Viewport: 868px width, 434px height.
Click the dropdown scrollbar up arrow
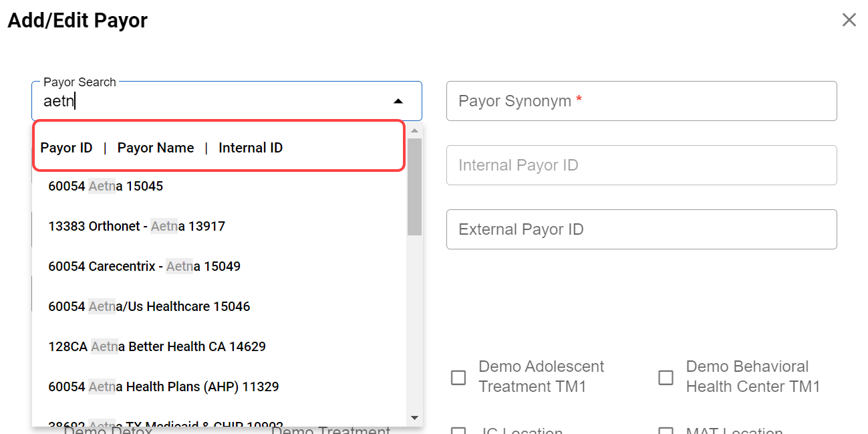414,131
